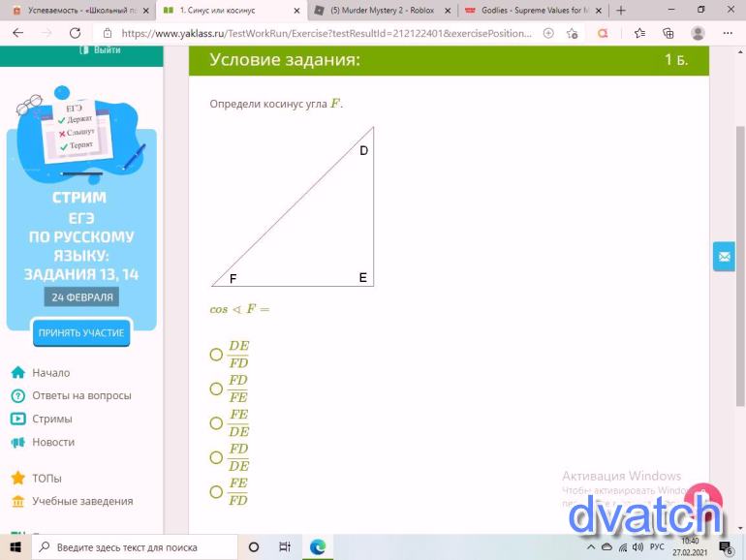This screenshot has height=560, width=746.
Task: Select the answer DE over FD
Action: pyautogui.click(x=217, y=355)
